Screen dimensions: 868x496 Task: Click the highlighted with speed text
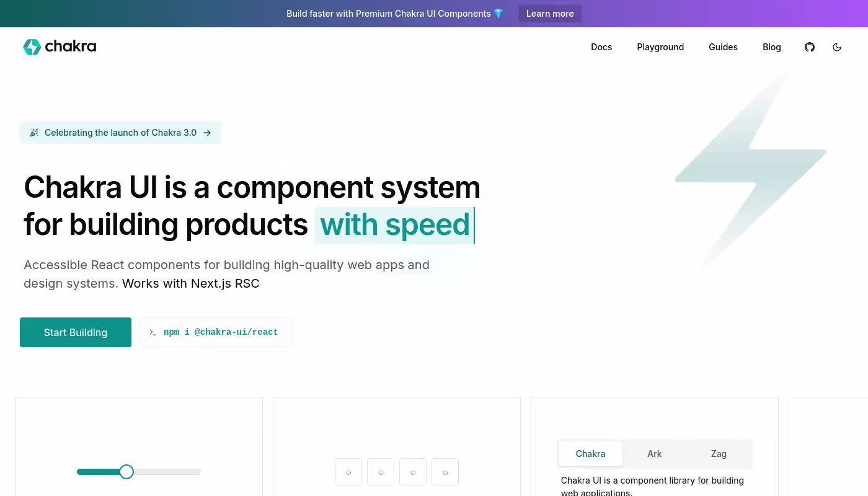[395, 225]
